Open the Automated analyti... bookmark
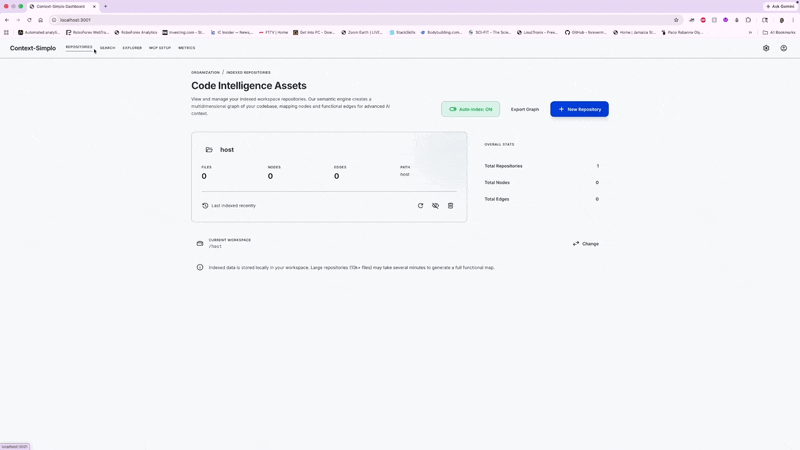800x450 pixels. (39, 32)
